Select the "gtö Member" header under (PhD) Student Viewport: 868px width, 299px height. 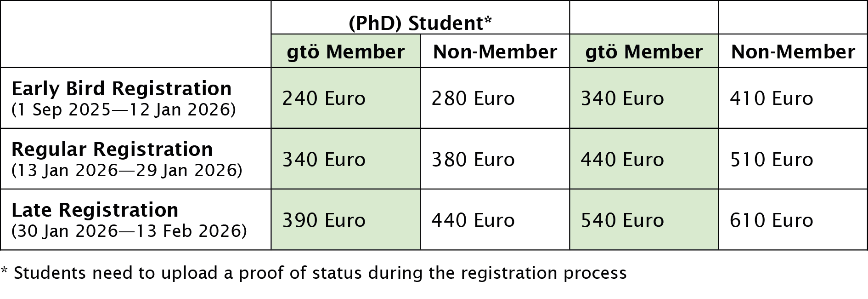click(345, 52)
